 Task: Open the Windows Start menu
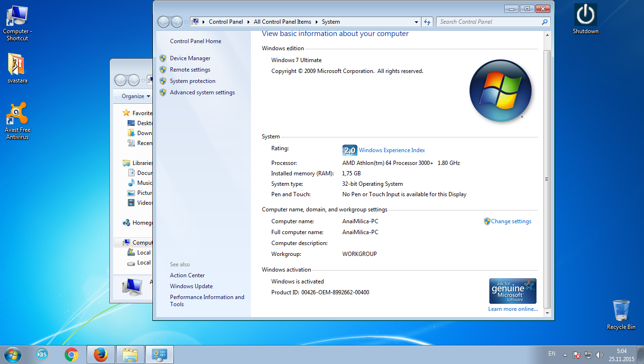(x=12, y=354)
